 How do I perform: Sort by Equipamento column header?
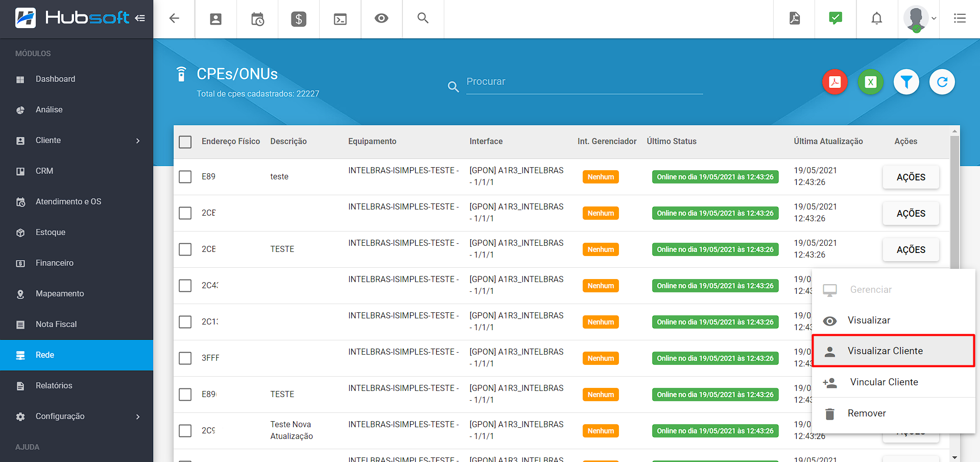372,142
